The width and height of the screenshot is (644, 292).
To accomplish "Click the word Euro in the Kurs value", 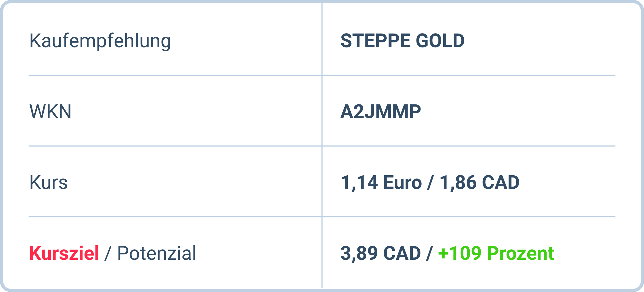I will click(x=402, y=182).
